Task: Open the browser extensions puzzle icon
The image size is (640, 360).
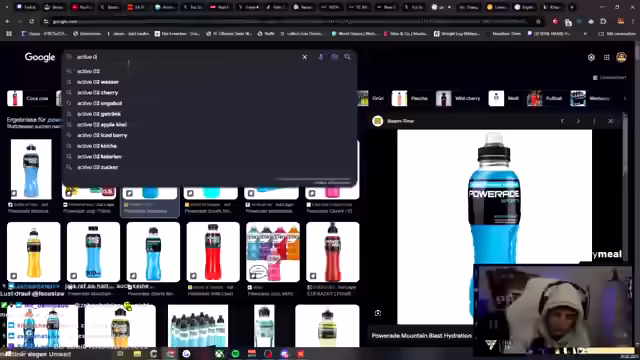Action: 603,22
